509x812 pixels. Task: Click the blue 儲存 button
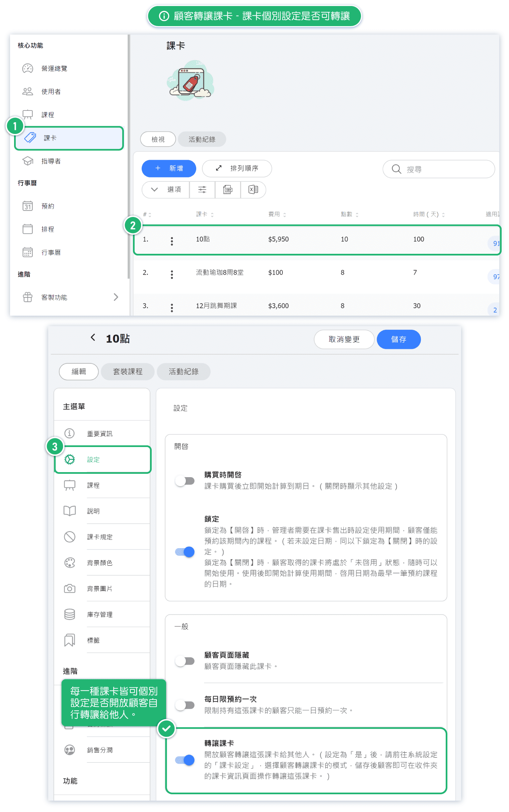pyautogui.click(x=398, y=339)
